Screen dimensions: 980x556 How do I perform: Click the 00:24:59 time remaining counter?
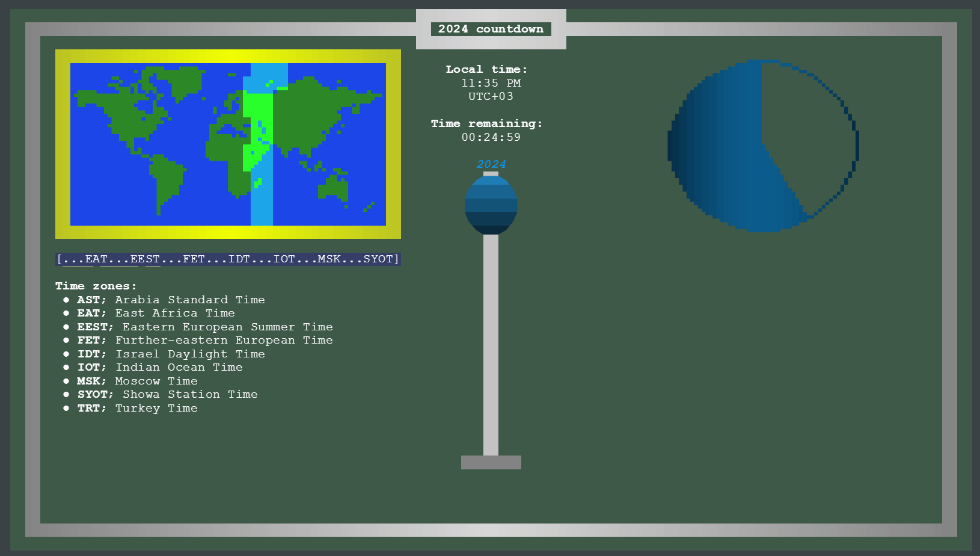click(x=491, y=137)
